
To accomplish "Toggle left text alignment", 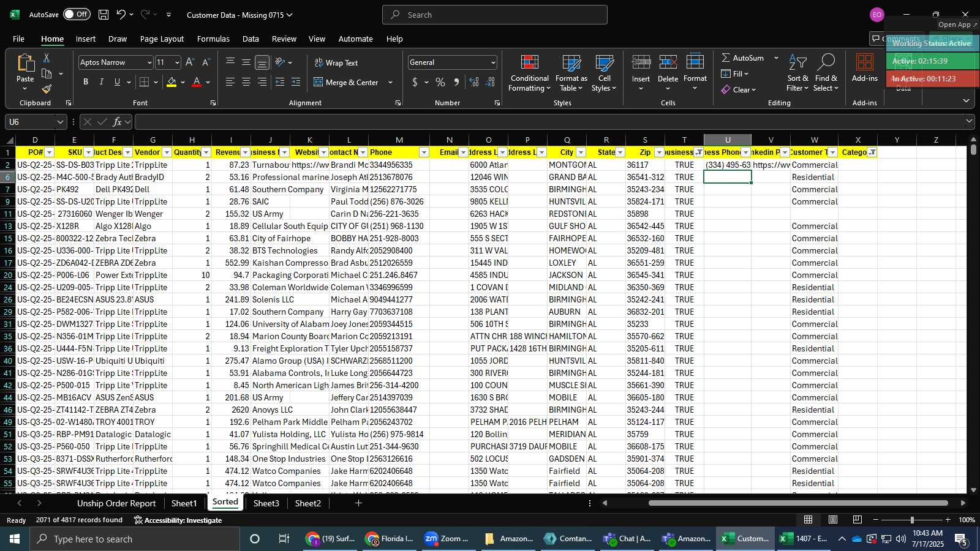I will [230, 82].
